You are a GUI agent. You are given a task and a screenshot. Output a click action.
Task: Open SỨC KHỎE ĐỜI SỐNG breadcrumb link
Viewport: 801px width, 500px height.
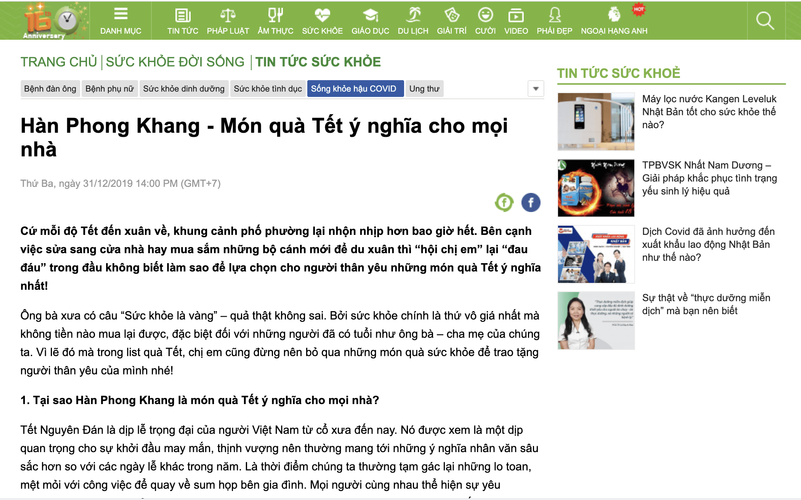(175, 62)
